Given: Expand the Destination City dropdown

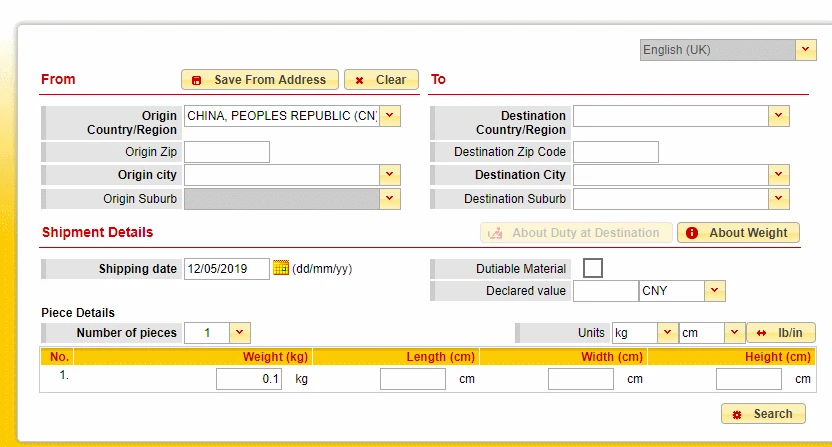Looking at the screenshot, I should (x=778, y=175).
